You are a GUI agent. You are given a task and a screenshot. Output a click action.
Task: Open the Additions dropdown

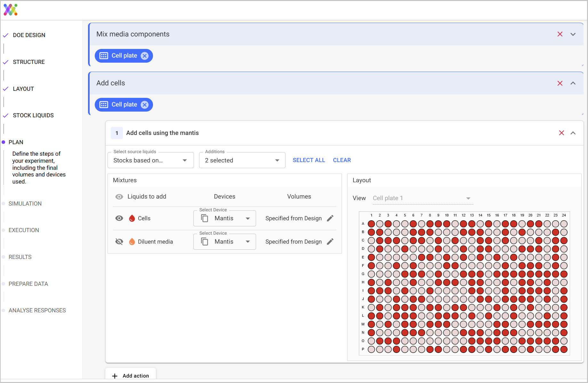tap(242, 160)
